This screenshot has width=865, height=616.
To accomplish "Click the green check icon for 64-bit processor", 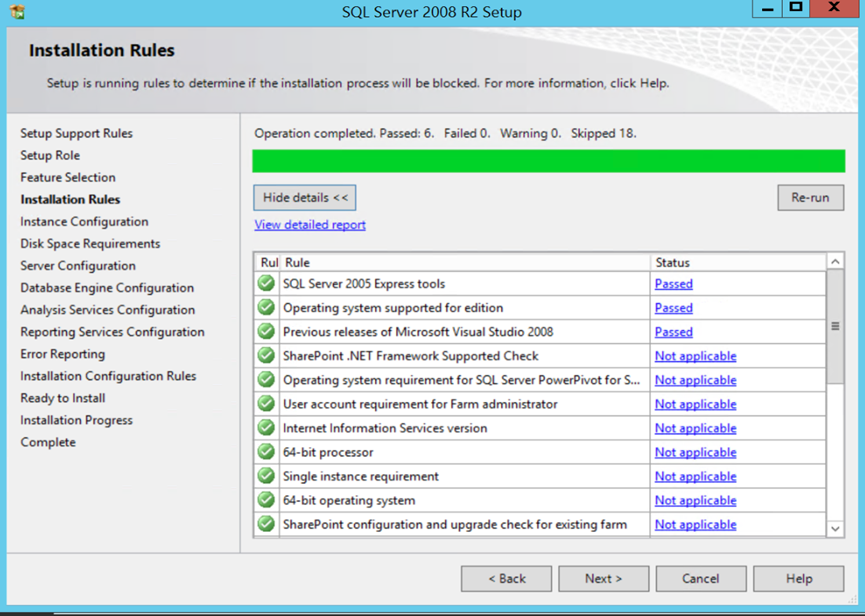I will tap(266, 452).
